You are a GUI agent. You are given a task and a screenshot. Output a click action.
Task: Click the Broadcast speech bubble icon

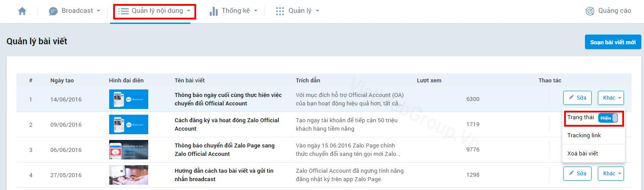53,11
